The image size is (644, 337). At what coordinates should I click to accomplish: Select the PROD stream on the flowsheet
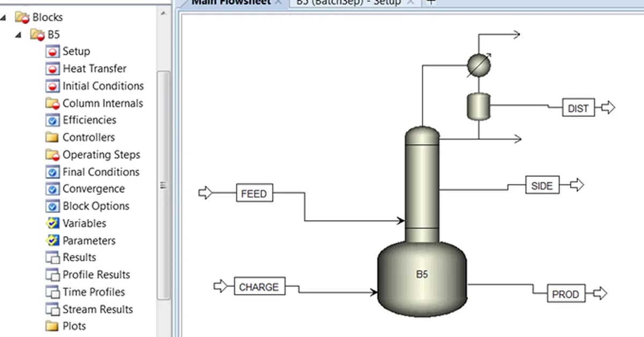[566, 294]
